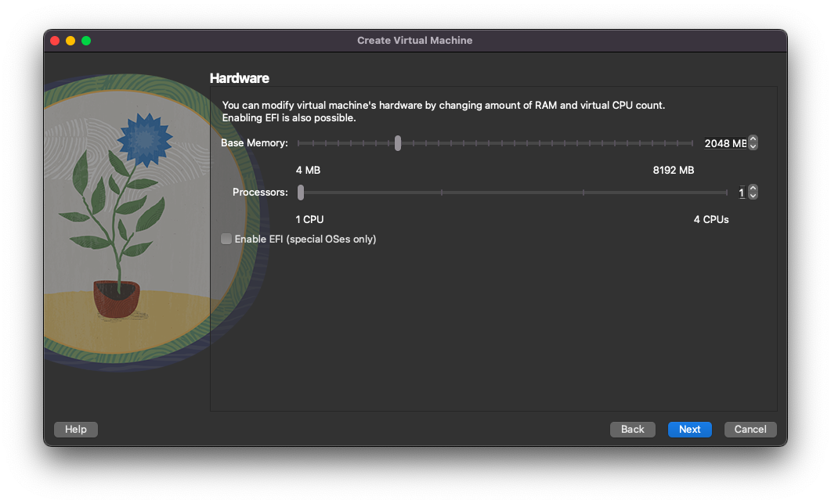831x504 pixels.
Task: Close the Create Virtual Machine window
Action: (x=55, y=41)
